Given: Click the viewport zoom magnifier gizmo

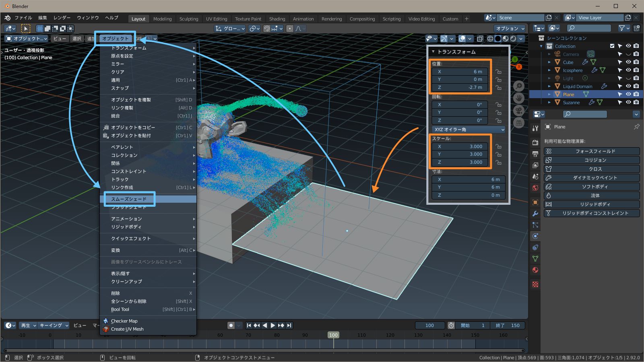Looking at the screenshot, I should (x=519, y=86).
